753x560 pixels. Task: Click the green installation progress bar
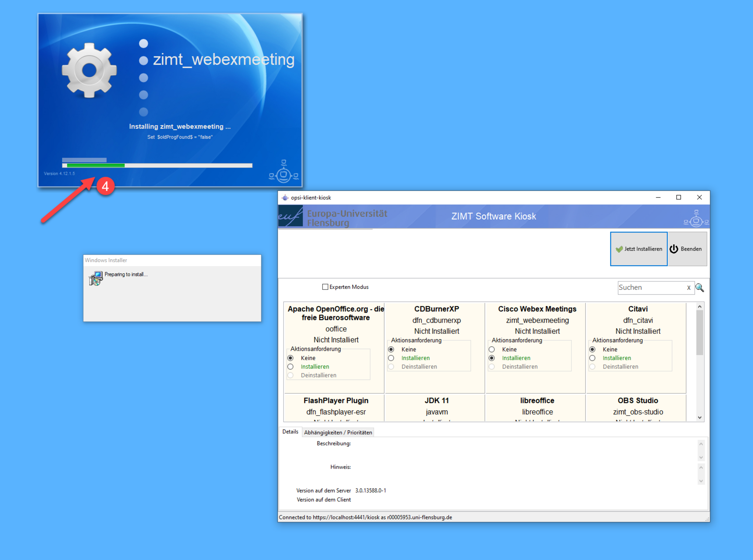(x=96, y=166)
